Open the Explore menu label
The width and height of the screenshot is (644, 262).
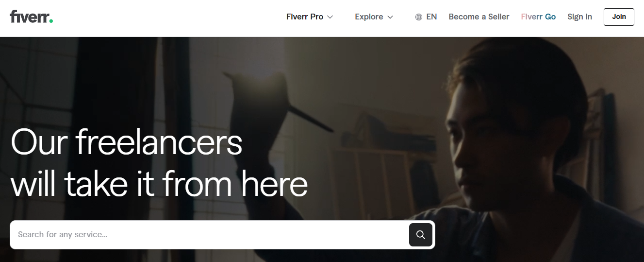point(369,17)
